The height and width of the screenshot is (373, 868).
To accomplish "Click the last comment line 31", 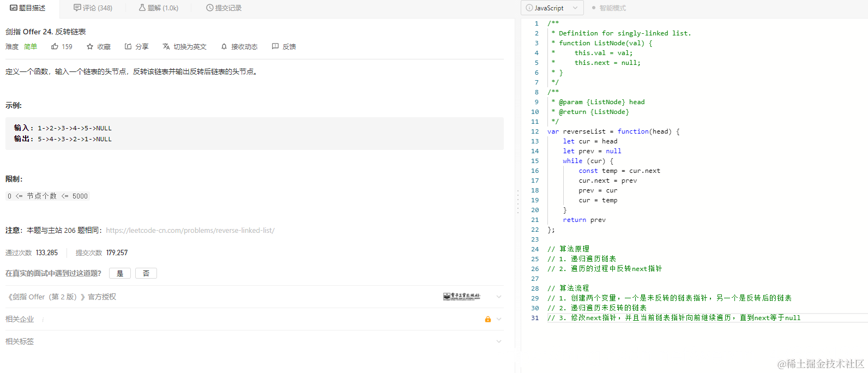I will [x=674, y=318].
